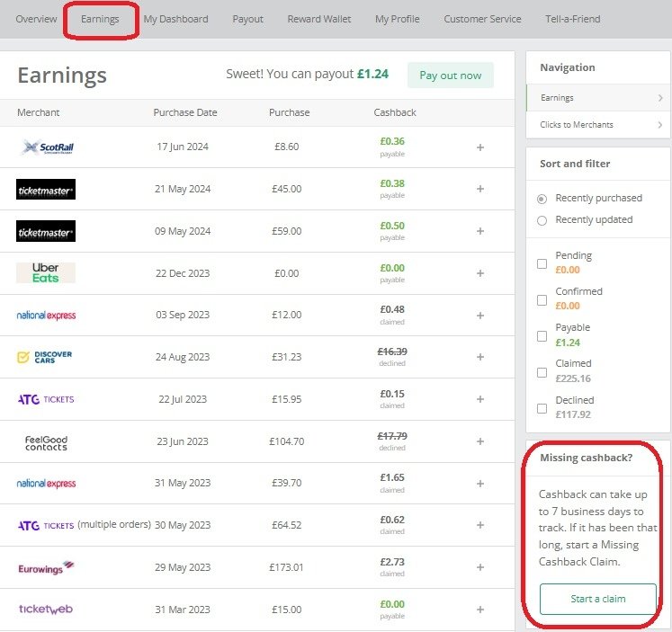Open Tell-a-Friend tab
672x632 pixels.
coord(572,19)
